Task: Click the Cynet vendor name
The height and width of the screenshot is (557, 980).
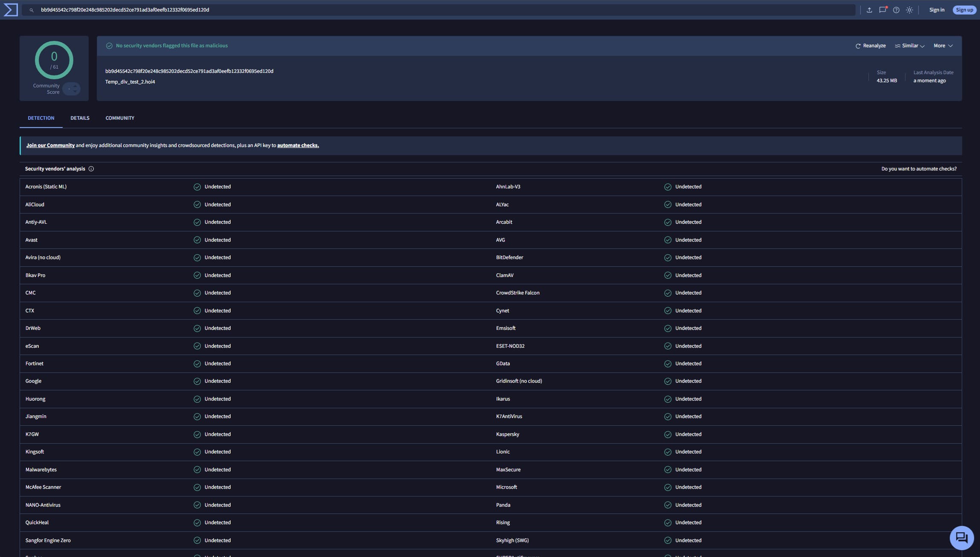Action: (502, 311)
